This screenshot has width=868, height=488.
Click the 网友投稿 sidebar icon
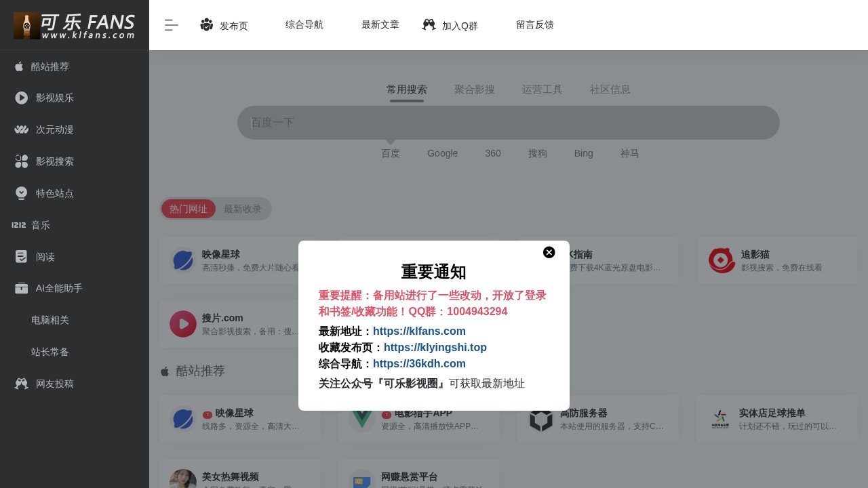coord(22,384)
